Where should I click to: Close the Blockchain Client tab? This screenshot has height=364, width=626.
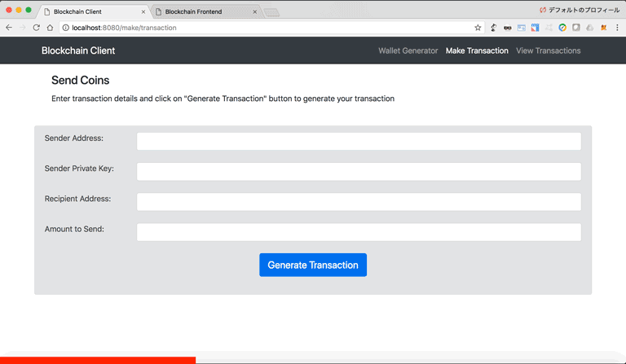pyautogui.click(x=143, y=12)
